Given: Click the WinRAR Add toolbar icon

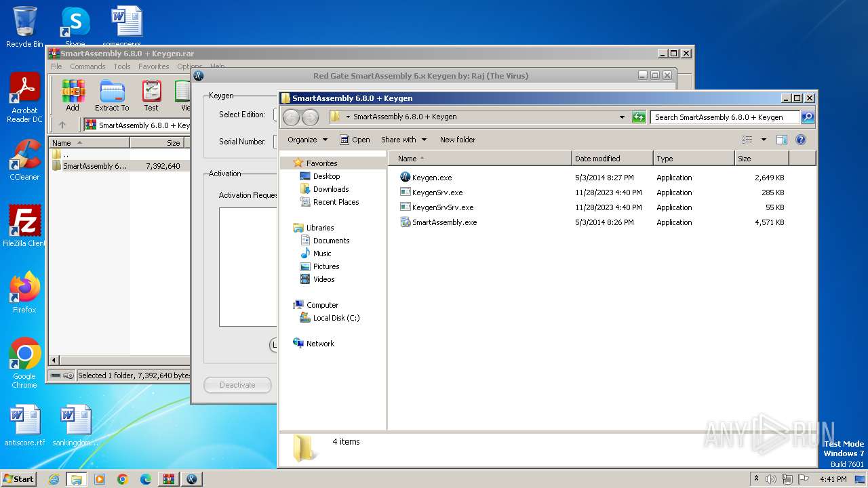Looking at the screenshot, I should coord(73,96).
